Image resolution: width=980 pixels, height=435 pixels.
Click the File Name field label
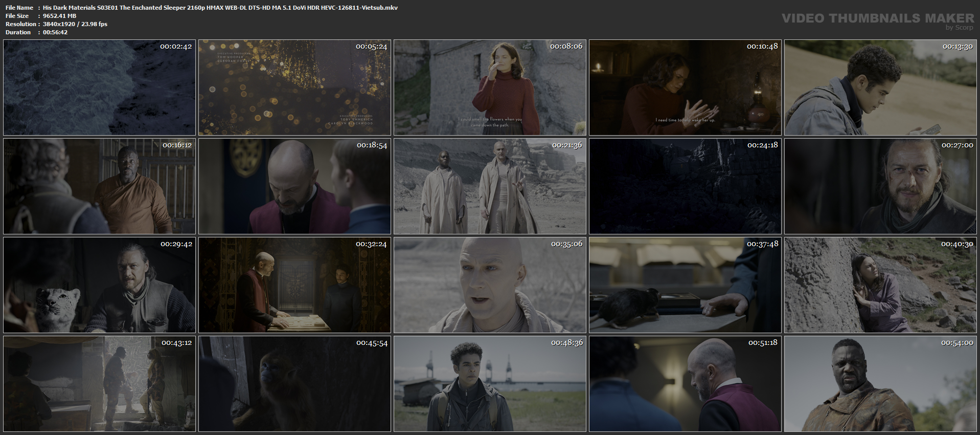[x=19, y=8]
